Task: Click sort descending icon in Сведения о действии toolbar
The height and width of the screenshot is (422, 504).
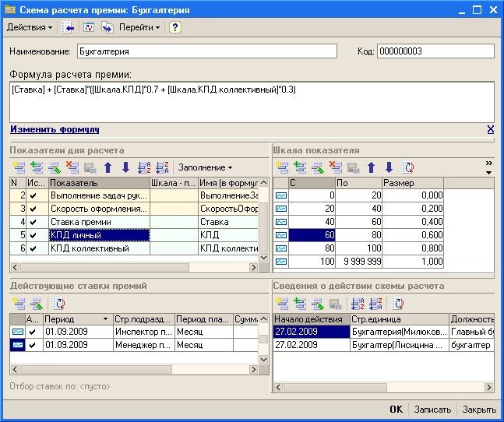Action: [377, 304]
